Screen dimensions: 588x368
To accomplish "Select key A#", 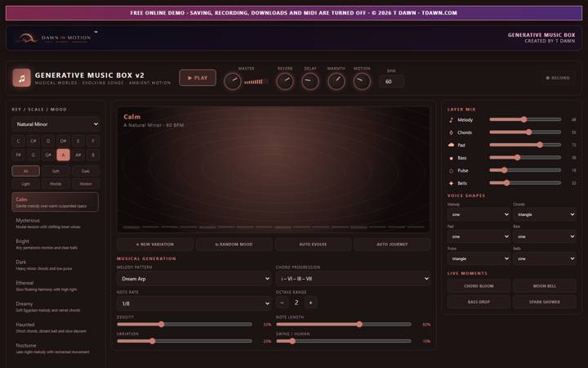I will click(x=78, y=155).
